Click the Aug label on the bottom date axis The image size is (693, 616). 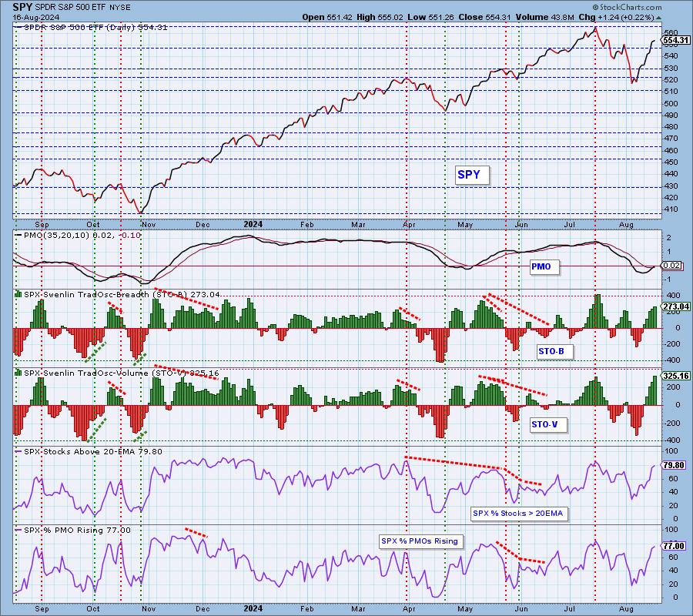pyautogui.click(x=626, y=608)
